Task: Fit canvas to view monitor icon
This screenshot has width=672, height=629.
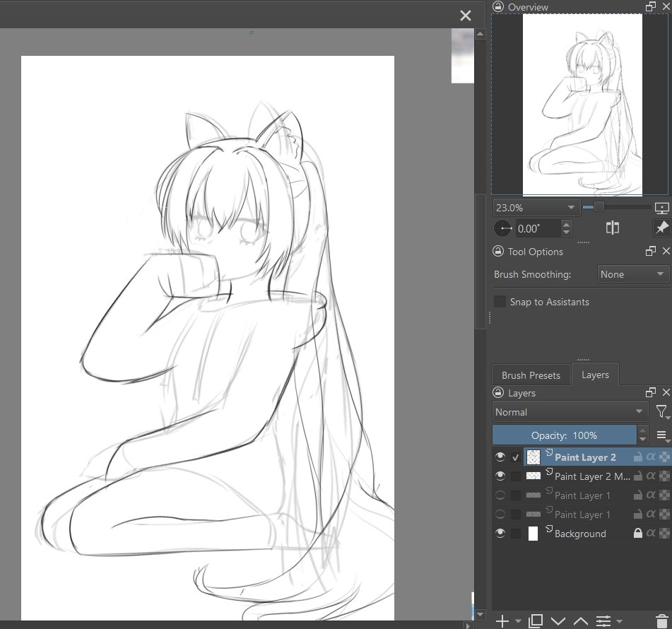Action: (x=661, y=208)
